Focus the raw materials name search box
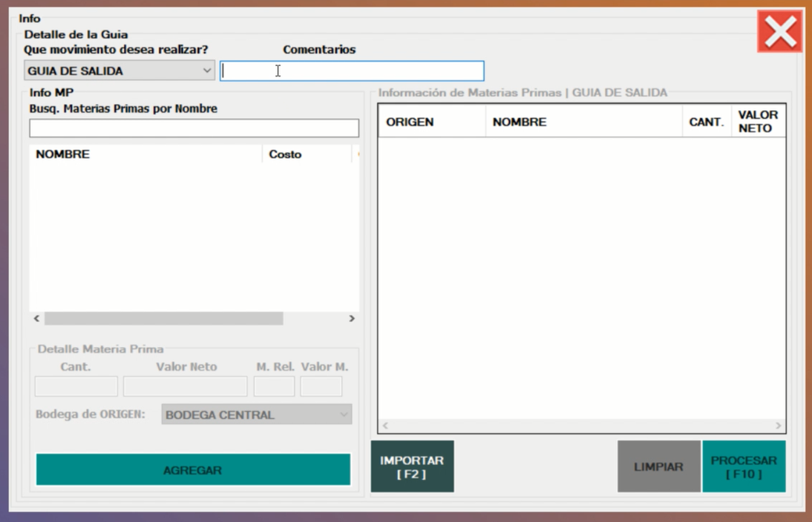 click(x=194, y=128)
